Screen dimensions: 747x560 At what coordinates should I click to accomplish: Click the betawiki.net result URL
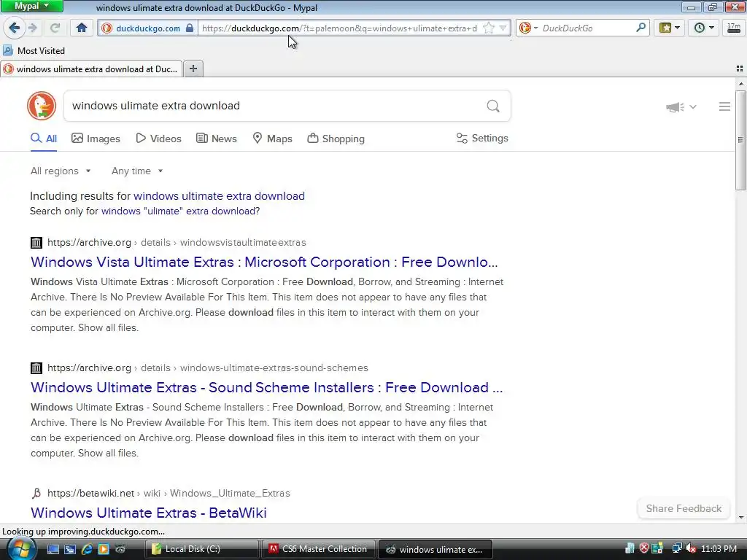click(x=169, y=494)
